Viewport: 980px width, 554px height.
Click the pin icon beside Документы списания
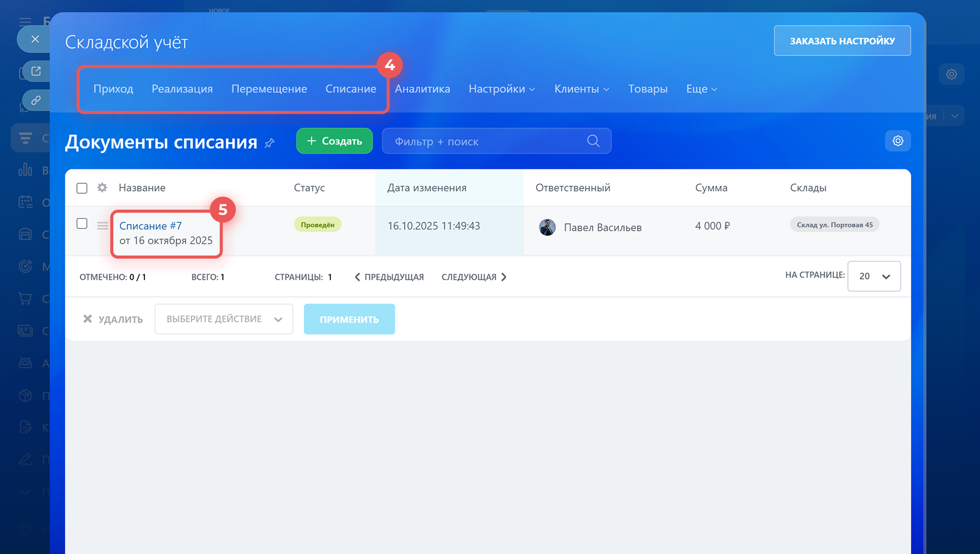click(269, 143)
